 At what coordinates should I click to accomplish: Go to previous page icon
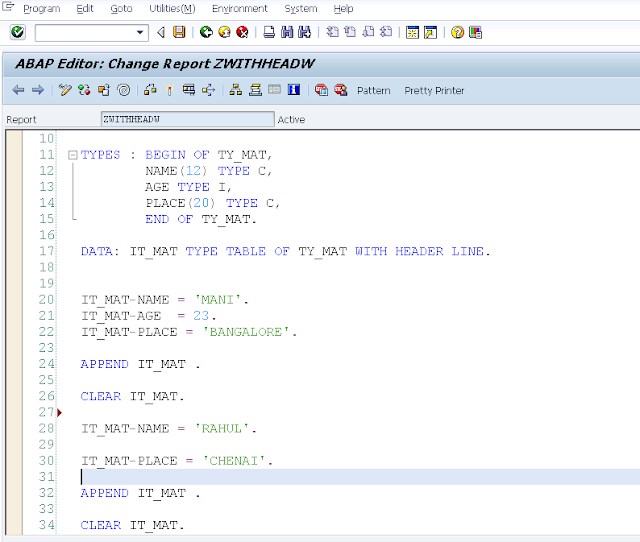[350, 32]
